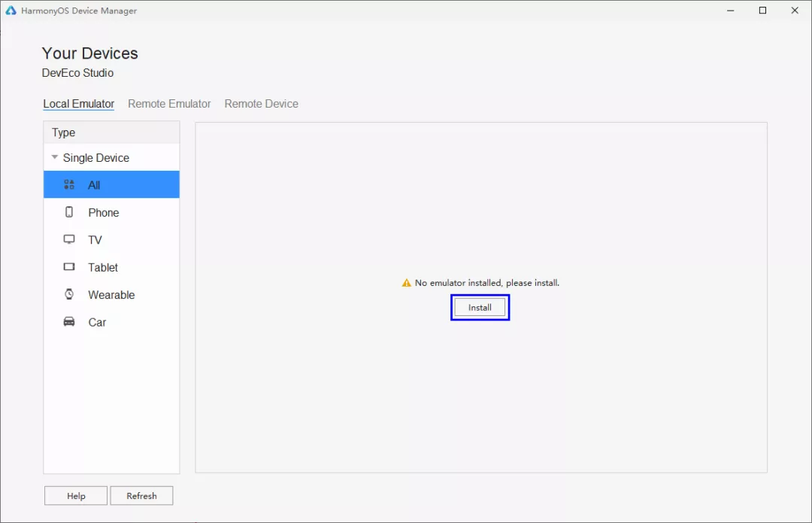Click the 'No emulator installed, please install.' text

(486, 282)
